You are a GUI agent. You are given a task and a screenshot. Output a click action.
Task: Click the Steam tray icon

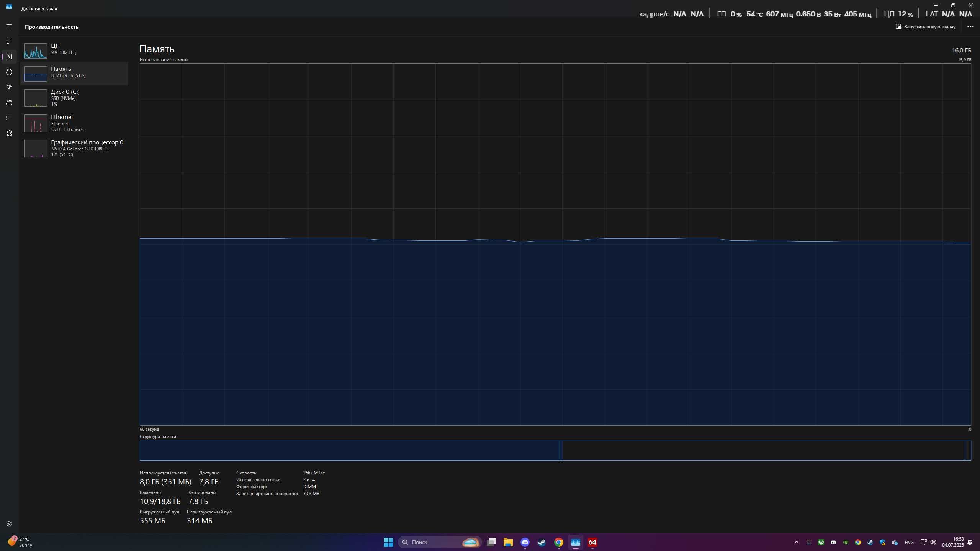click(x=870, y=542)
